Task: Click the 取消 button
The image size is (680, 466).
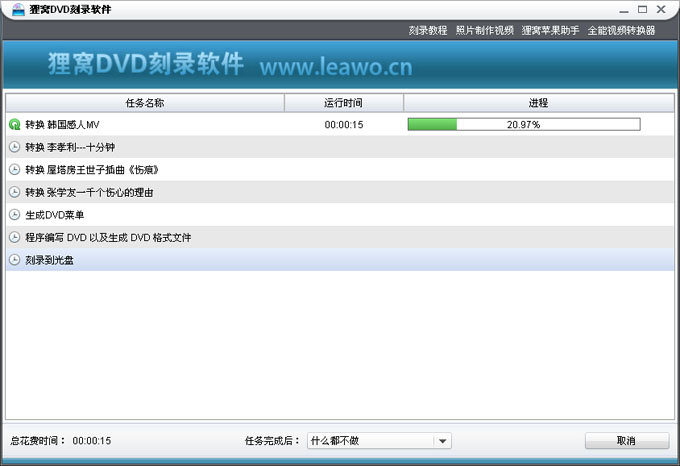Action: [x=627, y=441]
